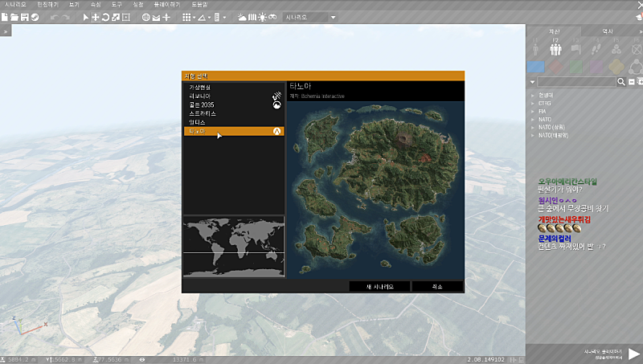
Task: Expand the CTRG faction entry
Action: pyautogui.click(x=545, y=103)
